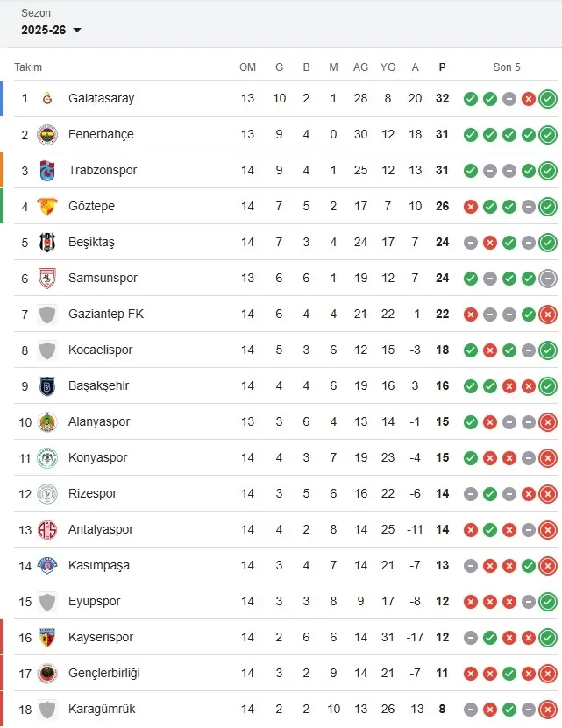Click the Trabzonspor team logo

coord(47,170)
